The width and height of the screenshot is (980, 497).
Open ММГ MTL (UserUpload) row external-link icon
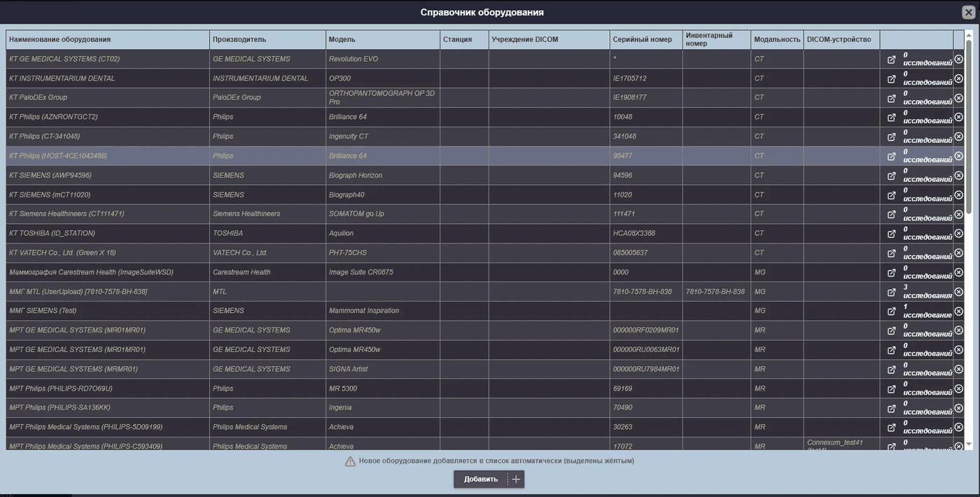[x=891, y=293]
